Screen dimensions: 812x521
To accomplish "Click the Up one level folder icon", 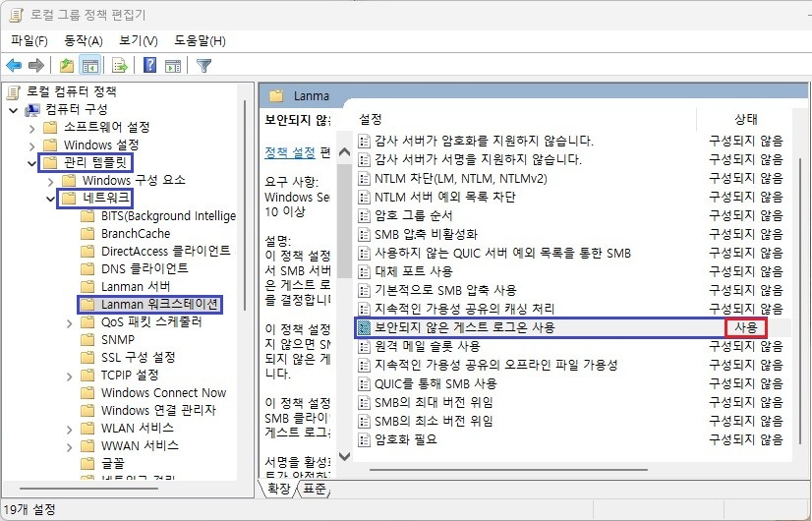I will click(x=66, y=65).
